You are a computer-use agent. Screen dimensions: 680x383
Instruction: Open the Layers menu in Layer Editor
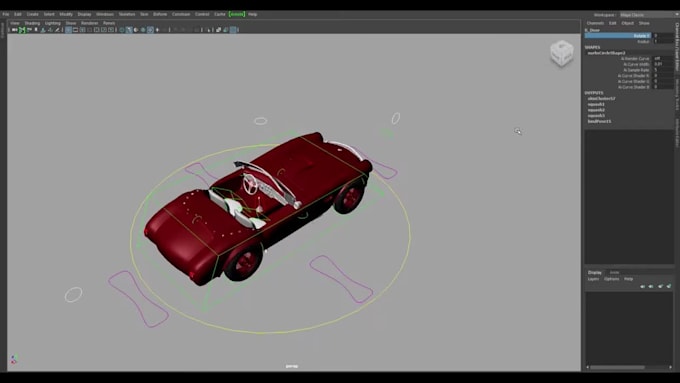tap(593, 279)
